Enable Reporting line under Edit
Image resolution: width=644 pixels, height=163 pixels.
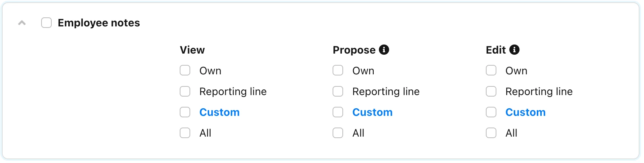(x=491, y=91)
